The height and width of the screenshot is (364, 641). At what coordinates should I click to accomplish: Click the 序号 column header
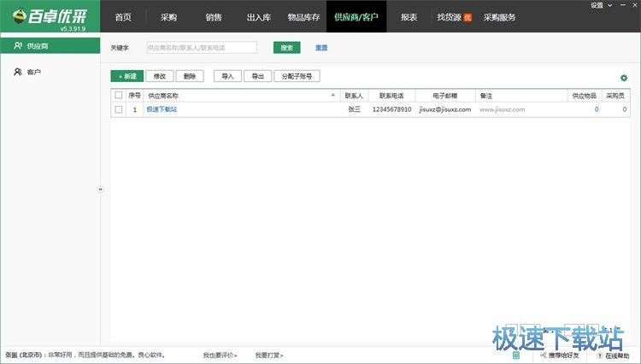pyautogui.click(x=134, y=96)
